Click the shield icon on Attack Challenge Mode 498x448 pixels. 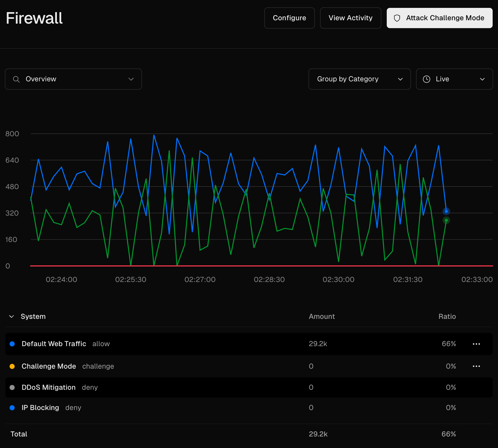(x=397, y=18)
